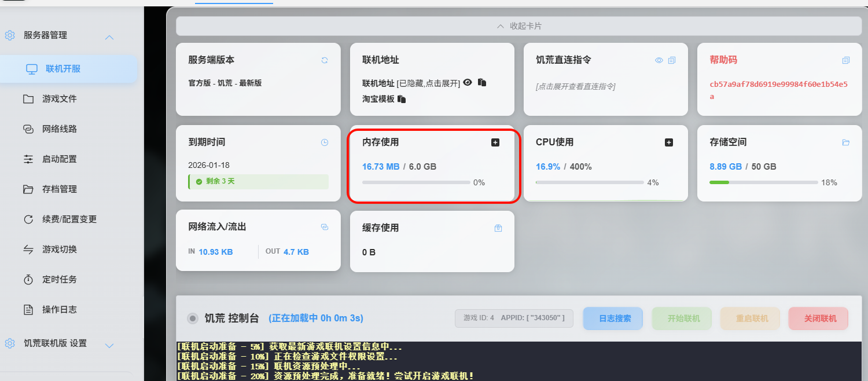
Task: Reveal hidden 联机地址 with the eye icon
Action: pos(468,83)
